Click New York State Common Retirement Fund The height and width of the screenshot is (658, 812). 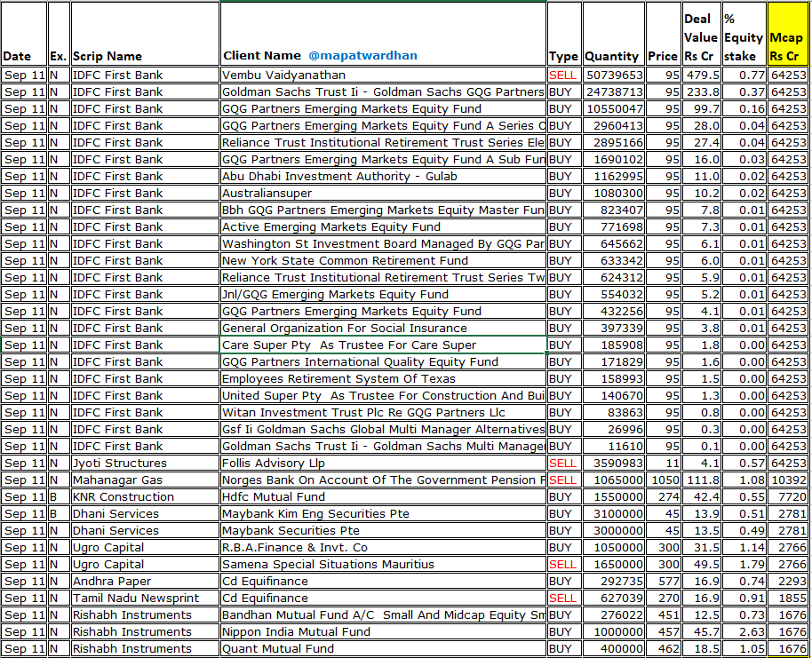point(383,261)
